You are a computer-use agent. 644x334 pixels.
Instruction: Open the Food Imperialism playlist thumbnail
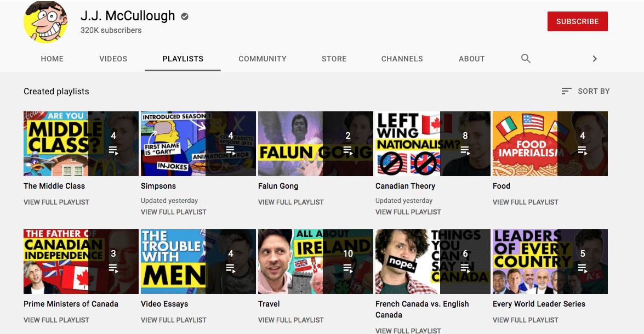click(550, 143)
